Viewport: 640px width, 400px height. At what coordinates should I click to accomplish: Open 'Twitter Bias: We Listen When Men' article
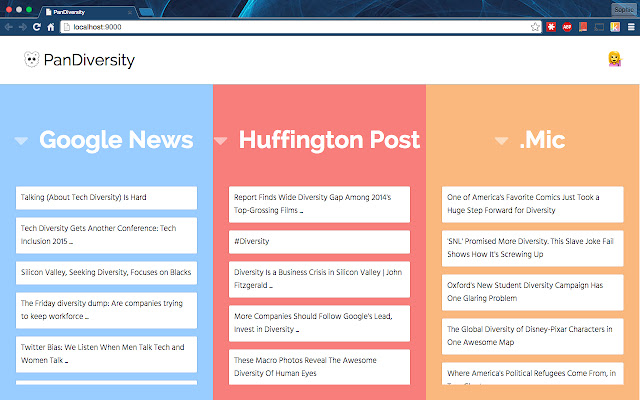pyautogui.click(x=107, y=354)
